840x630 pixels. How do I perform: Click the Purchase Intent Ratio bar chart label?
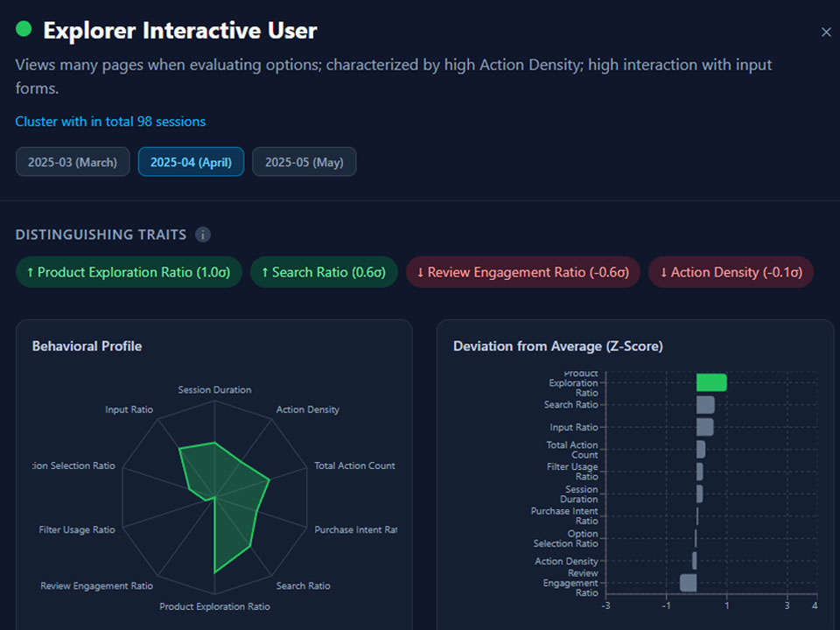(x=564, y=516)
